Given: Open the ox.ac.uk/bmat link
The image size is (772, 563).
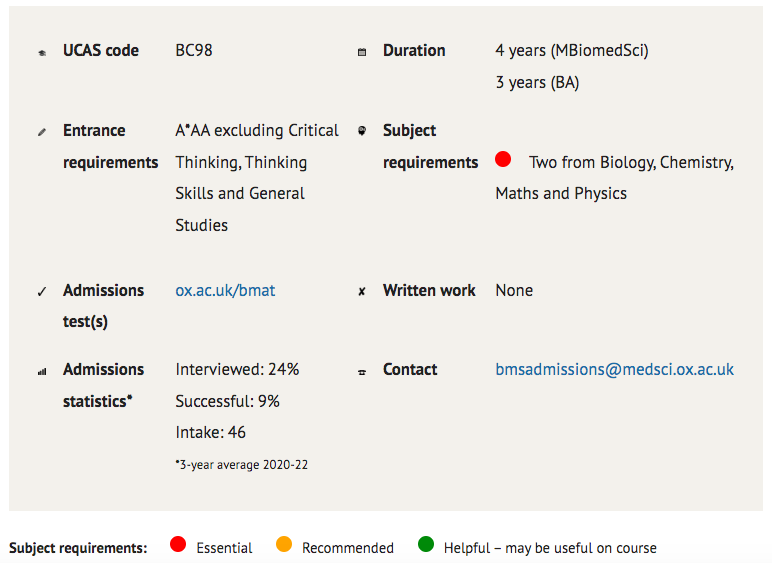Looking at the screenshot, I should 225,290.
